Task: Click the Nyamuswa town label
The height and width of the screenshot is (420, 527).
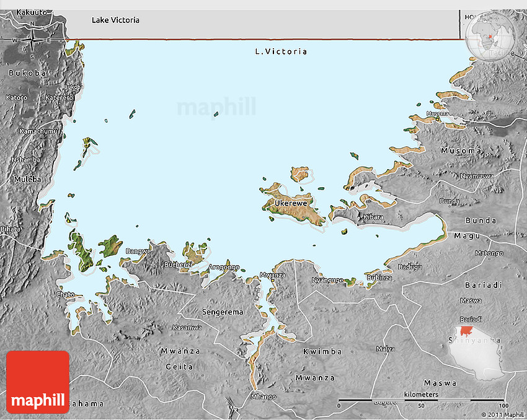Action: [477, 176]
